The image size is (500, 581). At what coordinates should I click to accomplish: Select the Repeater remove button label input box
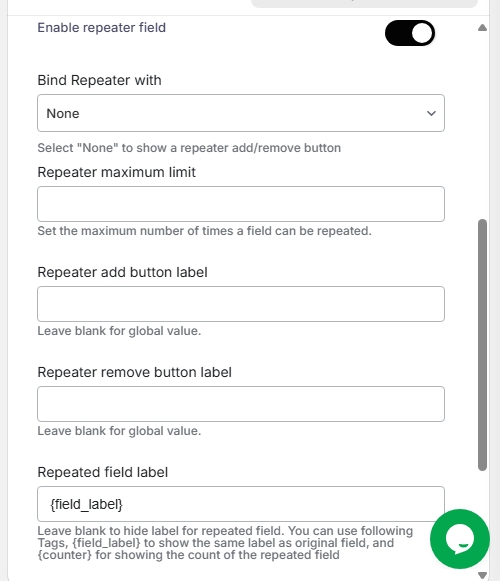[x=241, y=404]
